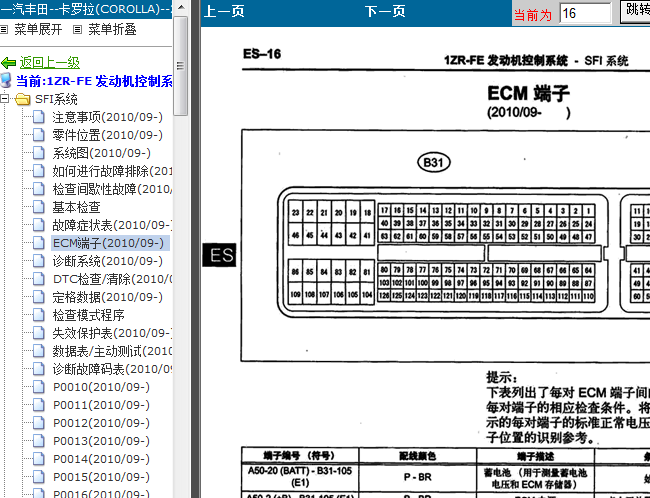Viewport: 650px width, 498px height.
Task: Click the green back arrow icon
Action: [x=8, y=63]
